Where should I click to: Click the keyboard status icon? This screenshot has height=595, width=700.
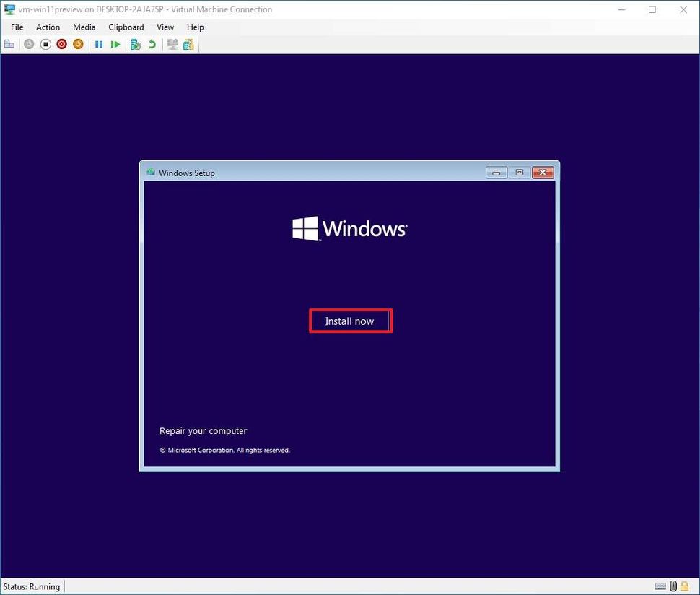coord(660,586)
